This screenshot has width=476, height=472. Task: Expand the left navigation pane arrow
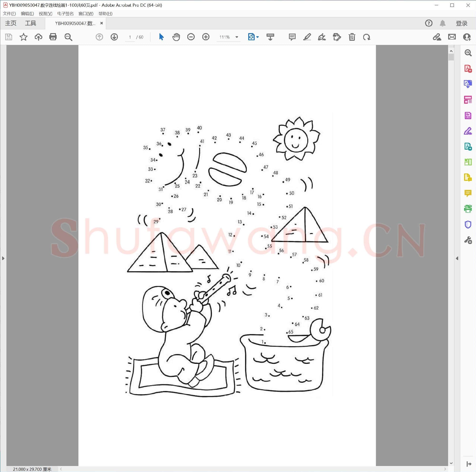pyautogui.click(x=3, y=258)
